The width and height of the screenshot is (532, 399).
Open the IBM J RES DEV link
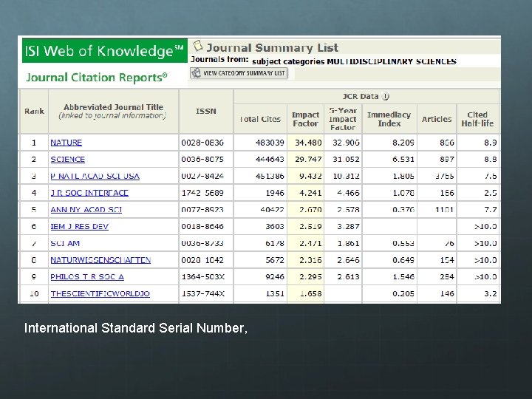(x=79, y=226)
